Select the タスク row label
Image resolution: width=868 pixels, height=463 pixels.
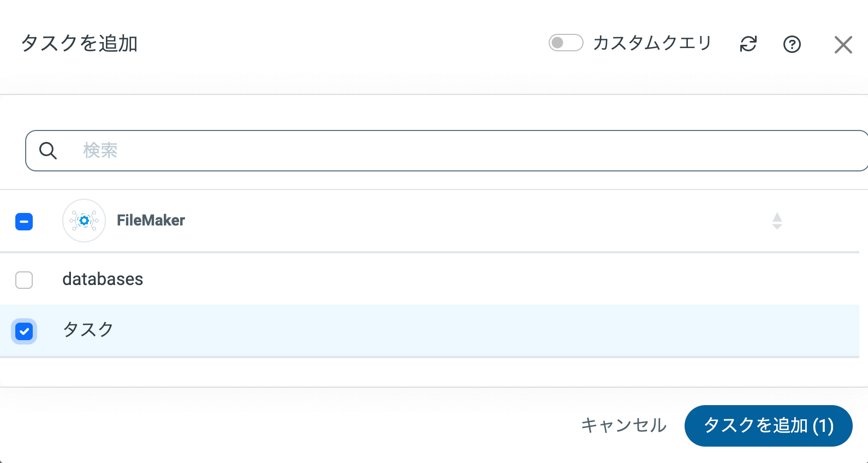[88, 330]
